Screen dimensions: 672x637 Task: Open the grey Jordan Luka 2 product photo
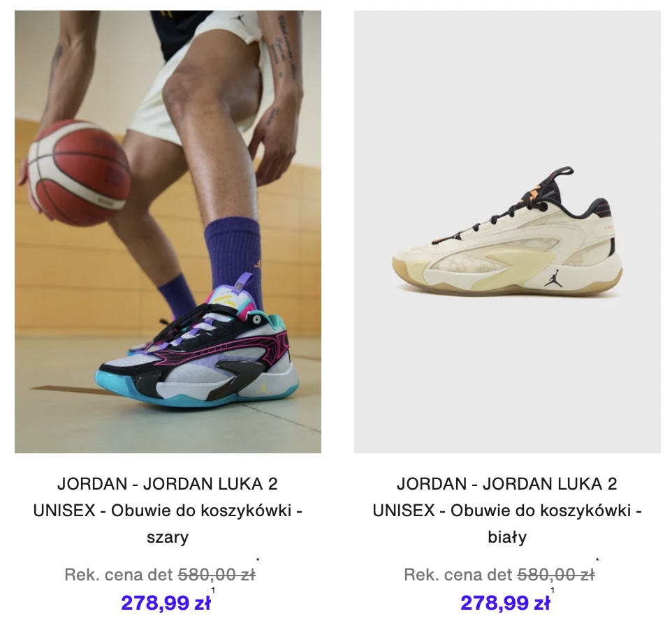tap(168, 232)
